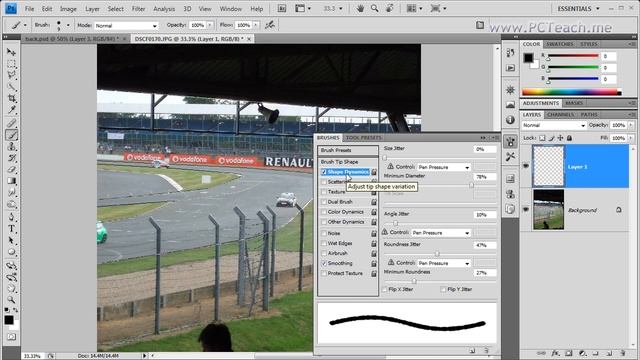The height and width of the screenshot is (360, 640).
Task: Select the Rectangular Marquee tool
Action: point(11,64)
